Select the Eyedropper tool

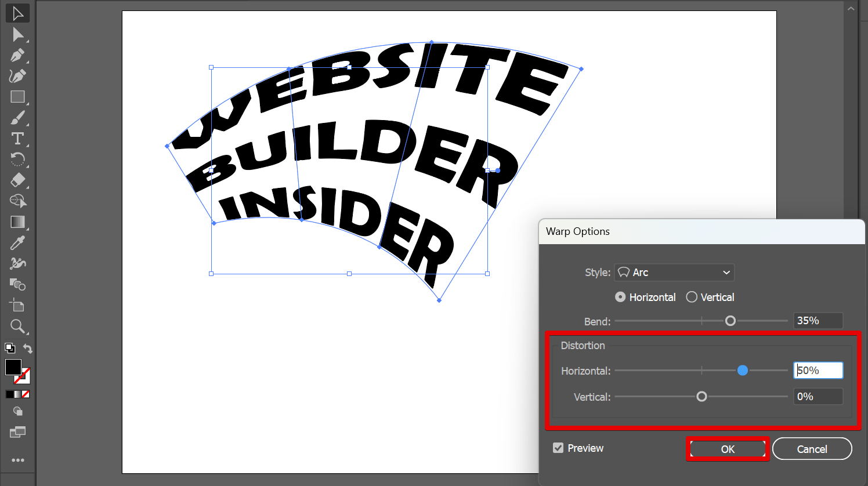(x=17, y=242)
